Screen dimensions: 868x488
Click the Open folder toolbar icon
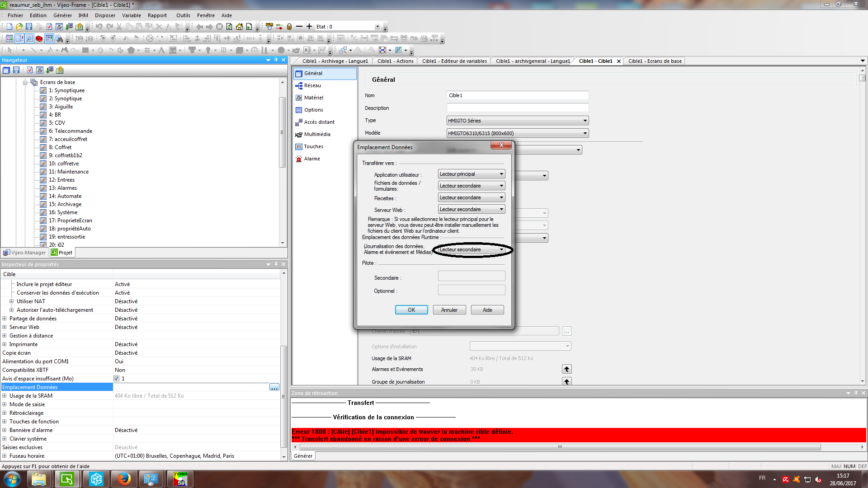[x=19, y=27]
